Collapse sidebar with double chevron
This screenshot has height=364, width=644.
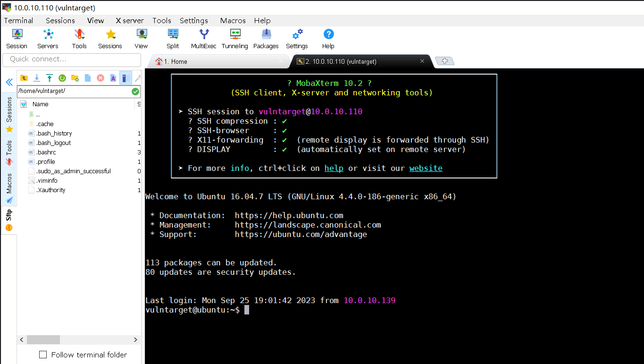(x=9, y=82)
